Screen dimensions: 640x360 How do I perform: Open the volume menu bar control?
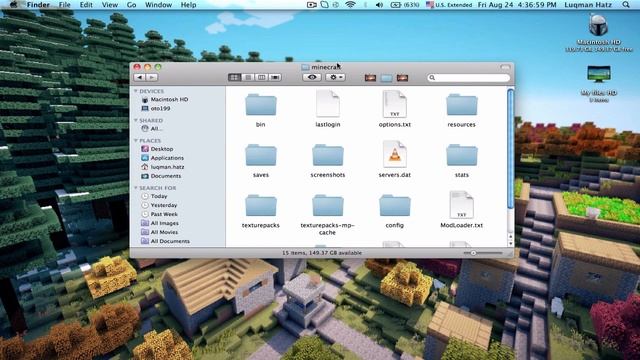tap(379, 5)
